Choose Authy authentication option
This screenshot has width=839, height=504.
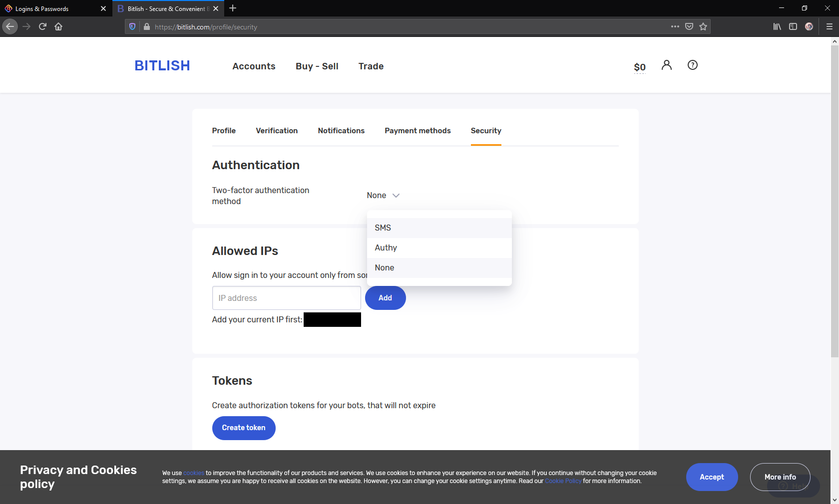(x=439, y=248)
